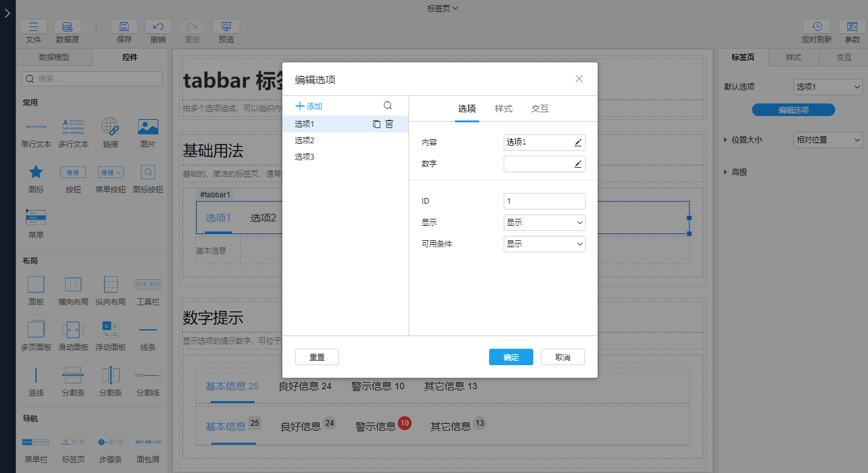Click the 重置 reset button
The image size is (868, 473).
(x=317, y=357)
